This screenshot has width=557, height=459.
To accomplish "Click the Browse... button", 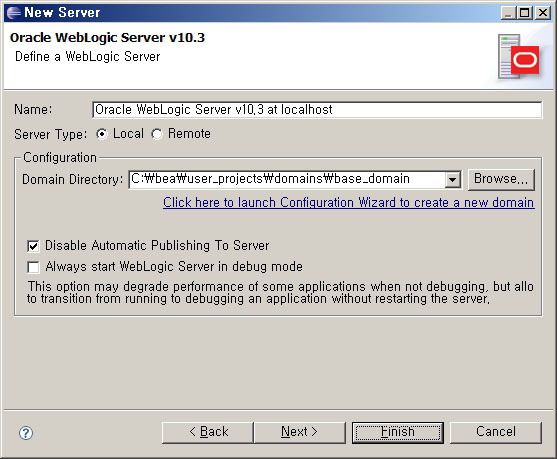I will 501,179.
